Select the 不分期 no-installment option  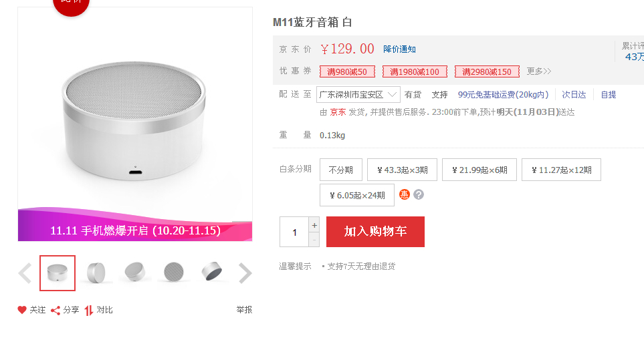[x=341, y=170]
